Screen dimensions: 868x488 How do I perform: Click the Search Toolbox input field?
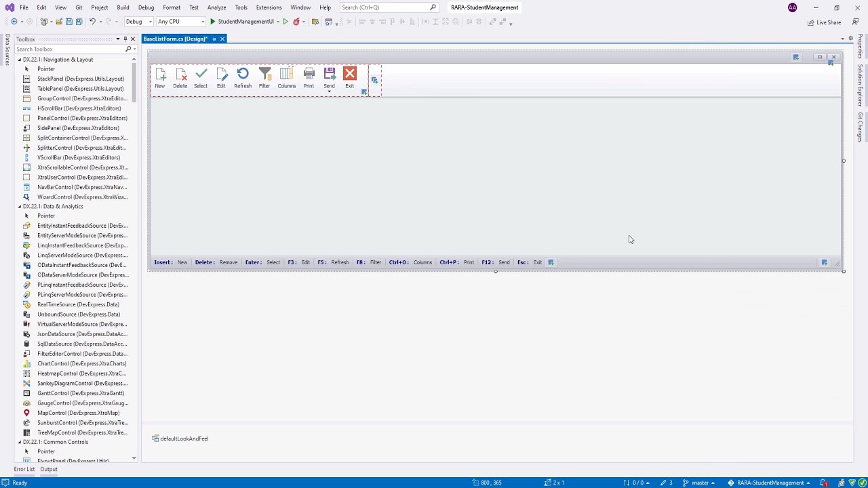click(x=69, y=49)
